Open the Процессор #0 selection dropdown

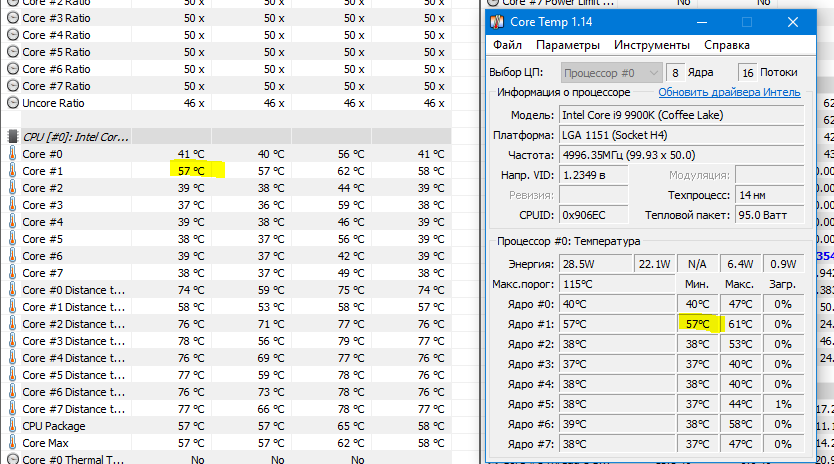(x=611, y=73)
